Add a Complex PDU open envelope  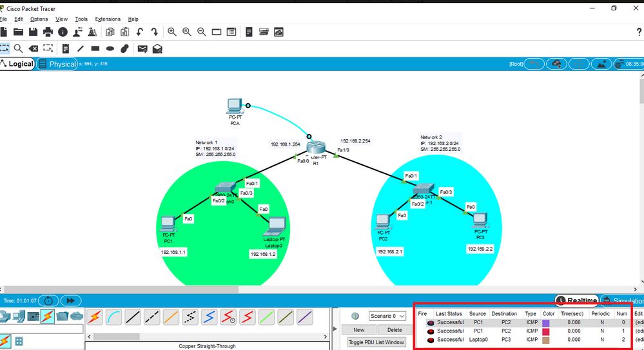coord(157,49)
